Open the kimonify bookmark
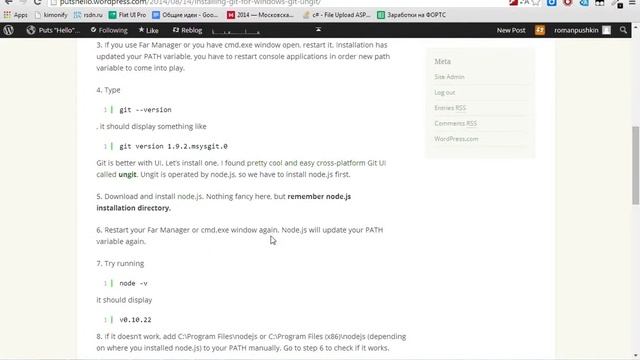 [51, 15]
